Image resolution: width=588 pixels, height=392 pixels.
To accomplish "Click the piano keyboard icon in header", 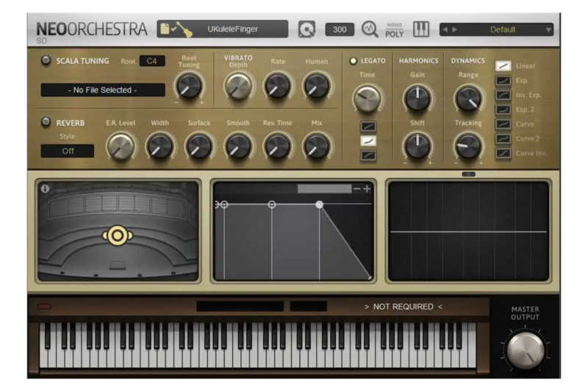I will [421, 29].
